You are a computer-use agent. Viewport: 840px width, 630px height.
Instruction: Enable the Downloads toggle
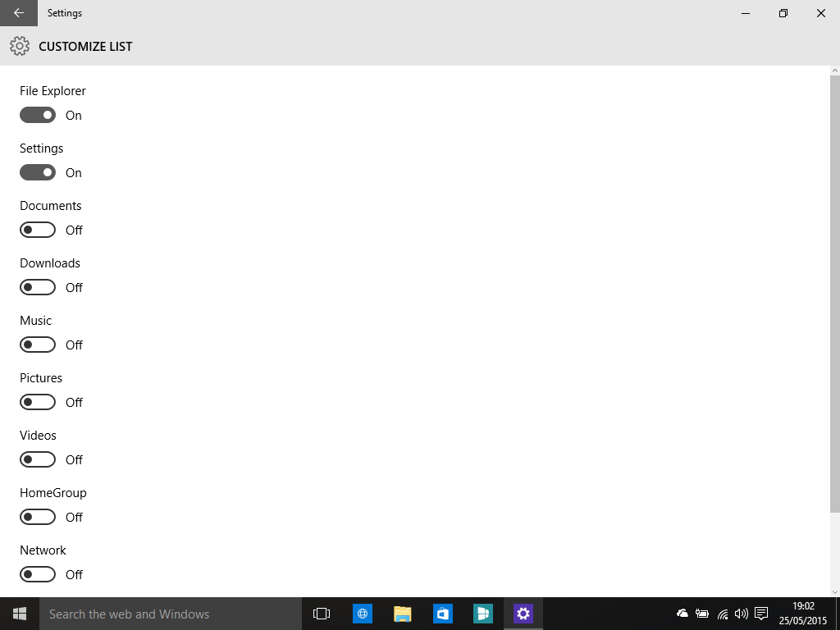pyautogui.click(x=38, y=287)
